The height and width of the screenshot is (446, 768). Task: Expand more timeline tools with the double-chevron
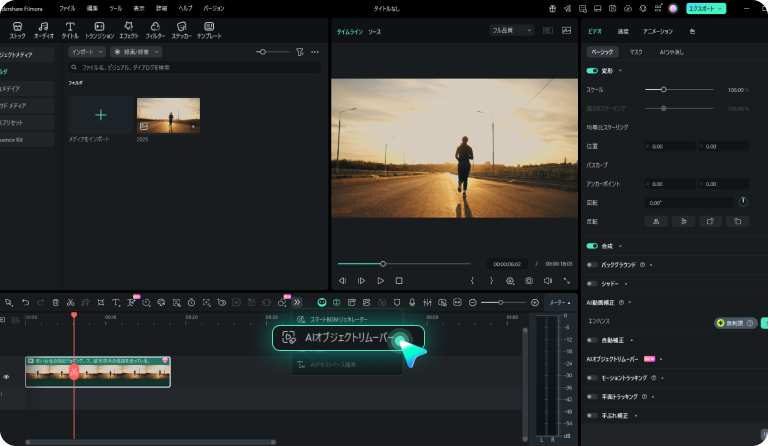296,302
